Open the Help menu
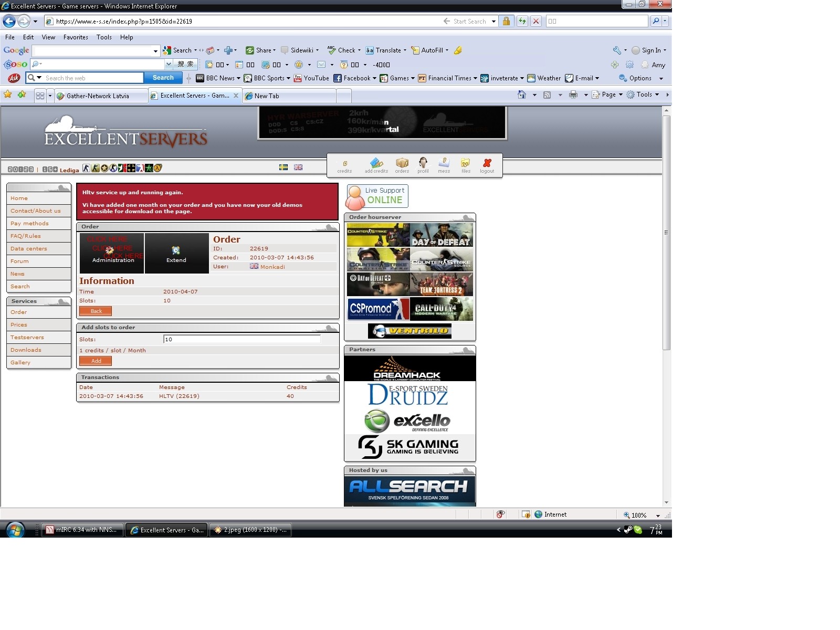 coord(127,37)
